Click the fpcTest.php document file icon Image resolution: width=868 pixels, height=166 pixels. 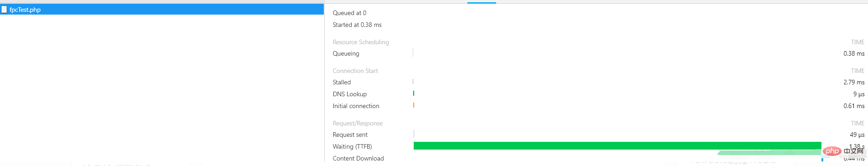(4, 9)
